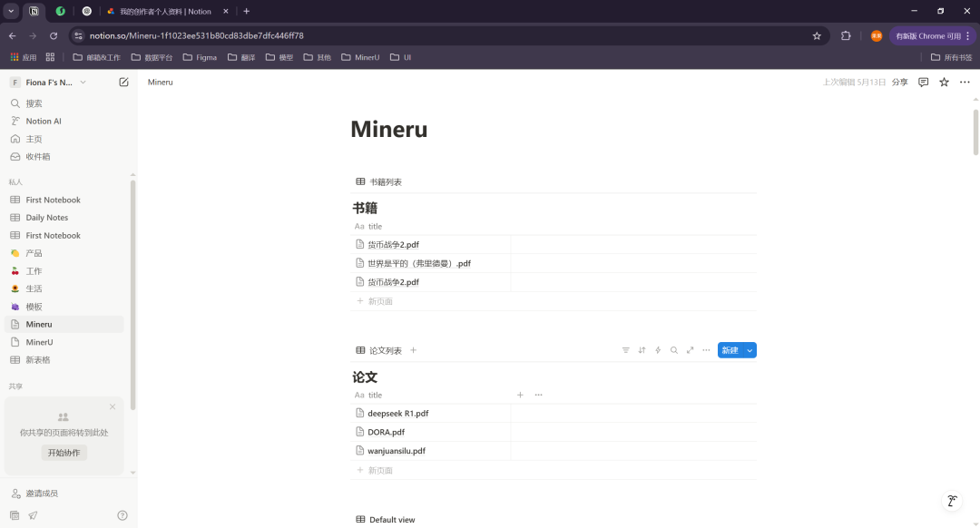Open the page comments icon
Image resolution: width=980 pixels, height=528 pixels.
tap(923, 82)
